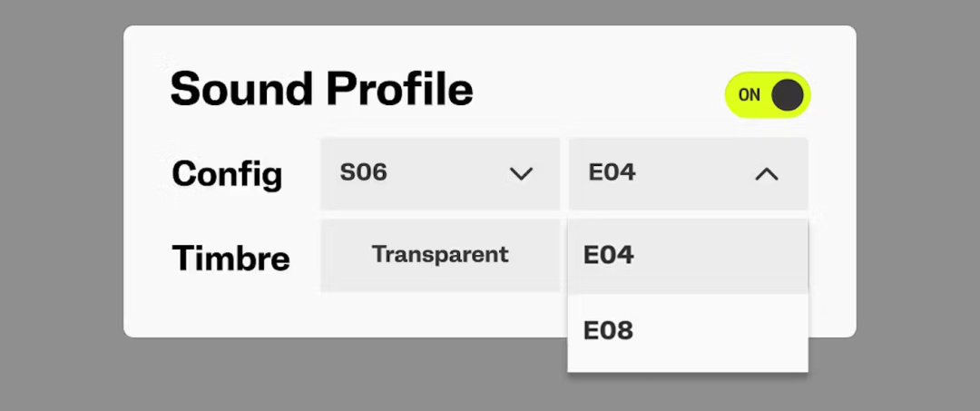
Task: Collapse the list with the up chevron
Action: point(767,173)
